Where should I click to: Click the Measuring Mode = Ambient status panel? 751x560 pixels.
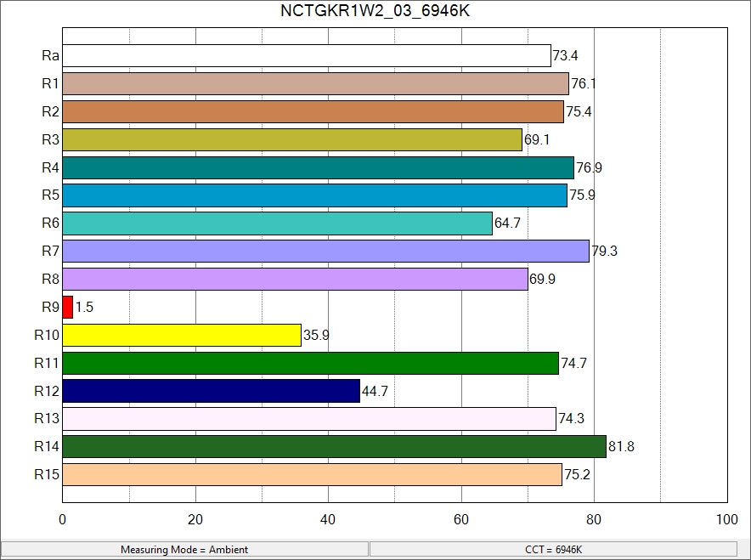[x=184, y=550]
